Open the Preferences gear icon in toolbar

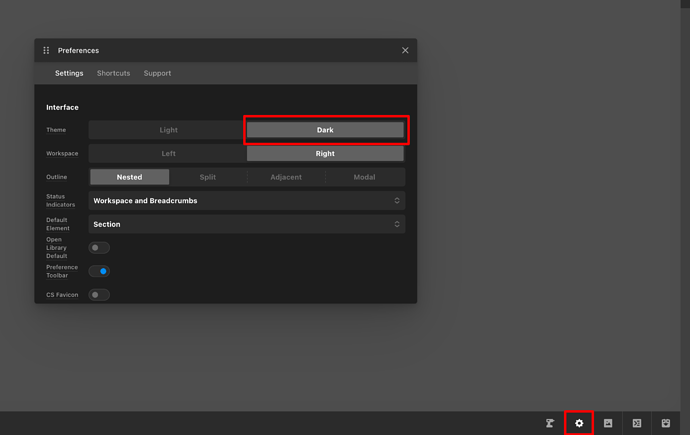click(579, 423)
